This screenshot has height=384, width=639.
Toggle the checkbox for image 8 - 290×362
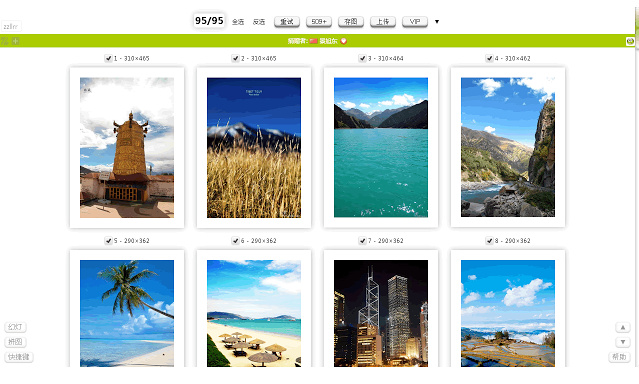(489, 241)
